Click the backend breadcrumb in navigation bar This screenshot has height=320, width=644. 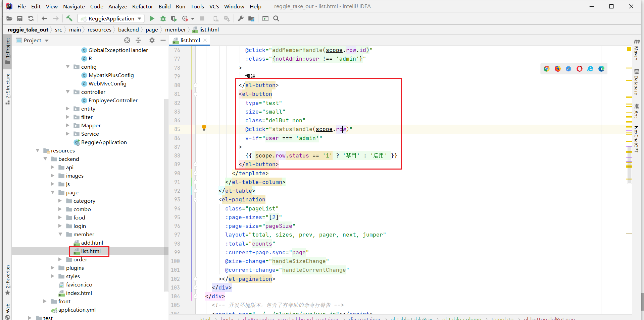tap(128, 29)
